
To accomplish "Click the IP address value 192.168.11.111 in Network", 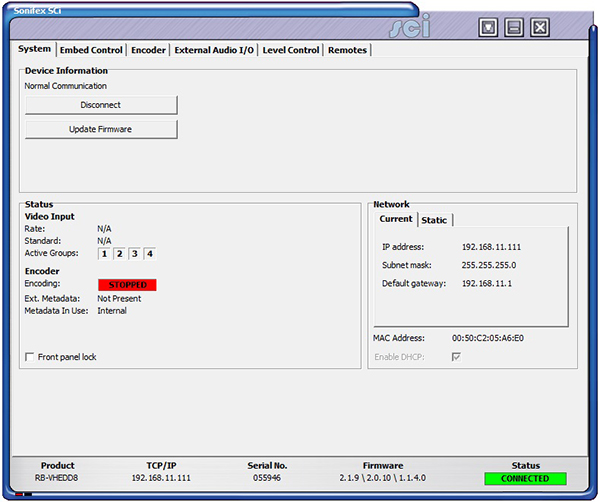I will coord(491,247).
